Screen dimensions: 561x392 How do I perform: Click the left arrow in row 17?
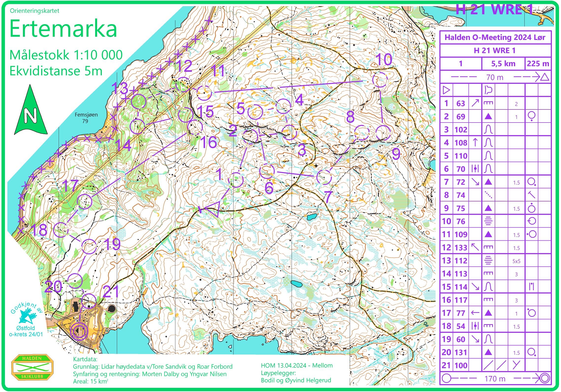tap(475, 313)
